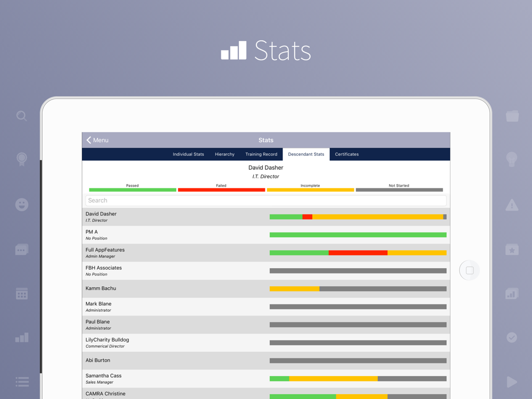The width and height of the screenshot is (532, 399).
Task: Open the folder icon on right side
Action: click(x=512, y=116)
